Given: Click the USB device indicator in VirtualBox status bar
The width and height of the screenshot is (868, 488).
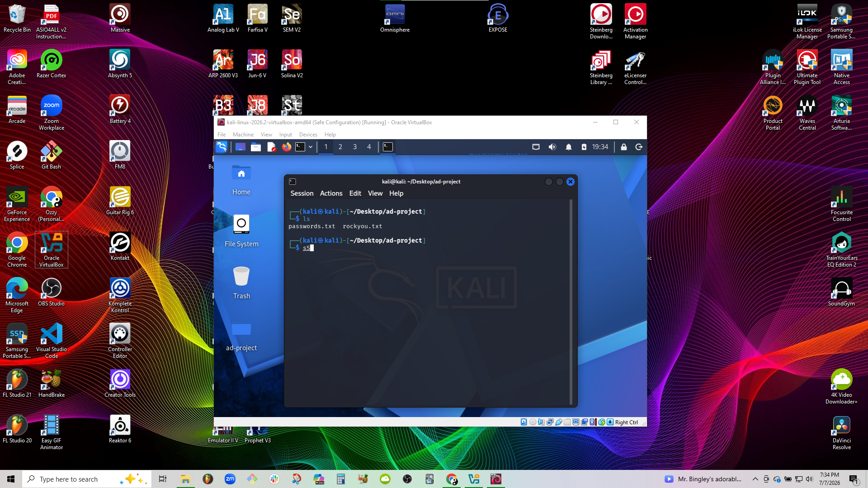Looking at the screenshot, I should (x=559, y=422).
